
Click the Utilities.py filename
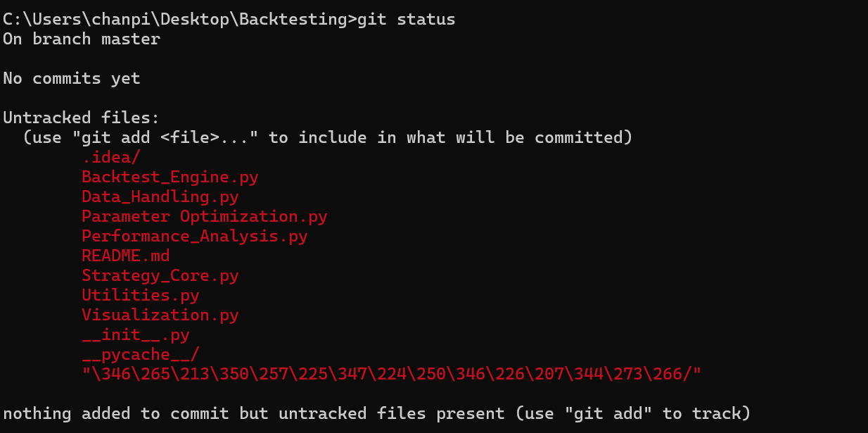(x=140, y=295)
